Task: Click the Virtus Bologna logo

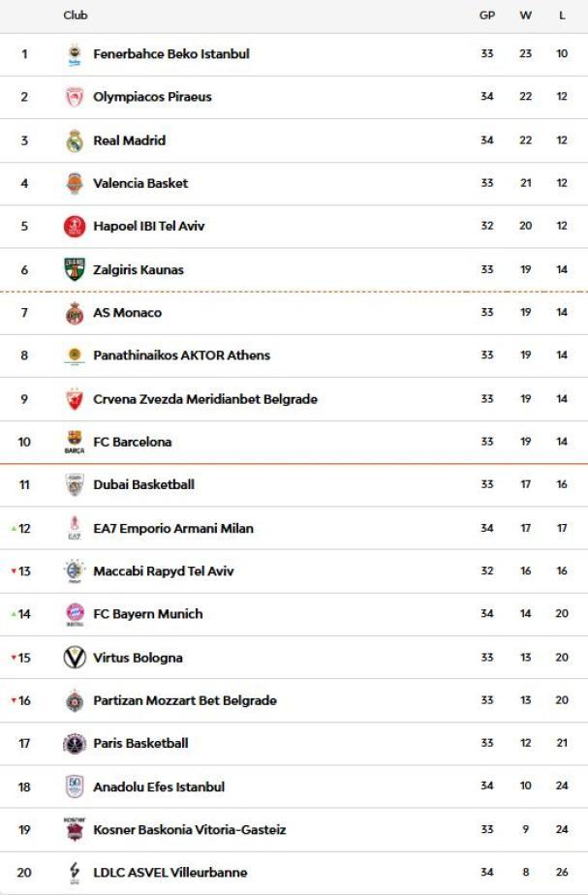Action: point(75,658)
